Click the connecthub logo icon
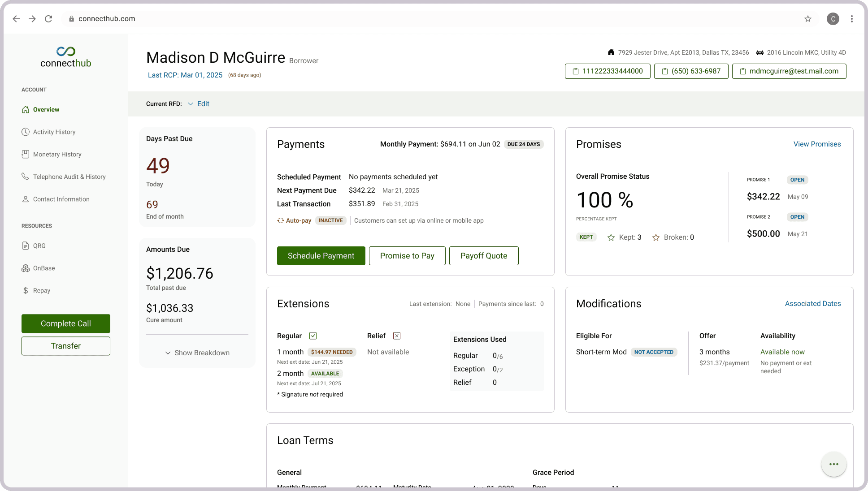The height and width of the screenshot is (491, 868). (x=66, y=51)
